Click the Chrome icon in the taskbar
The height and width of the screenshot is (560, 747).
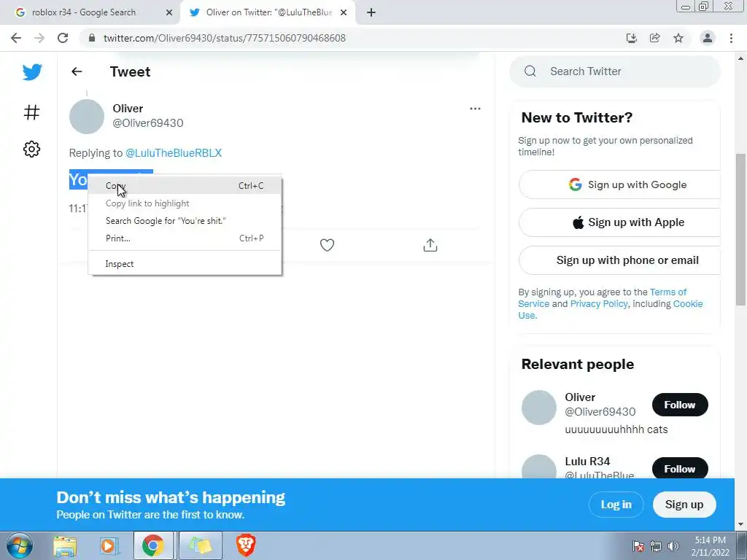[x=153, y=545]
